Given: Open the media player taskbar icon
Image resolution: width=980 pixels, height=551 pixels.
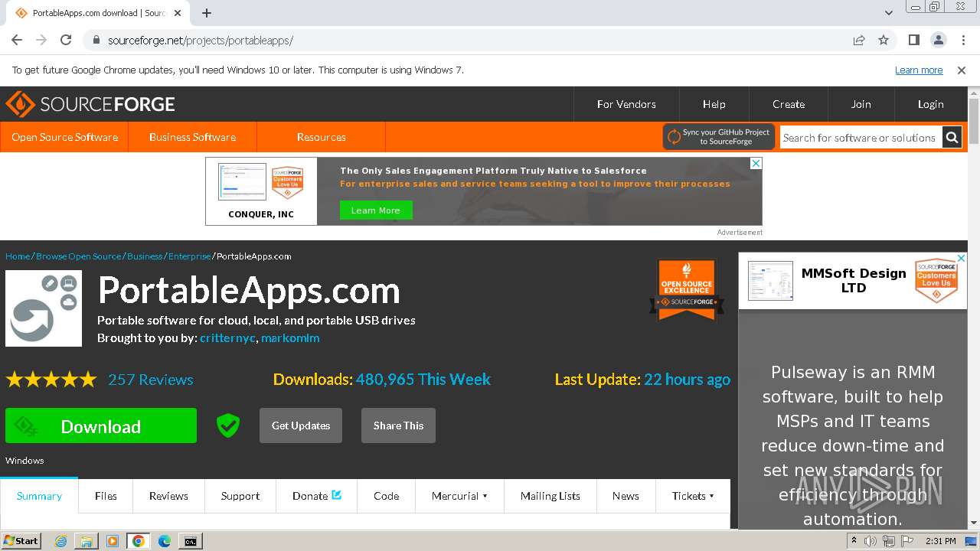Looking at the screenshot, I should (113, 541).
